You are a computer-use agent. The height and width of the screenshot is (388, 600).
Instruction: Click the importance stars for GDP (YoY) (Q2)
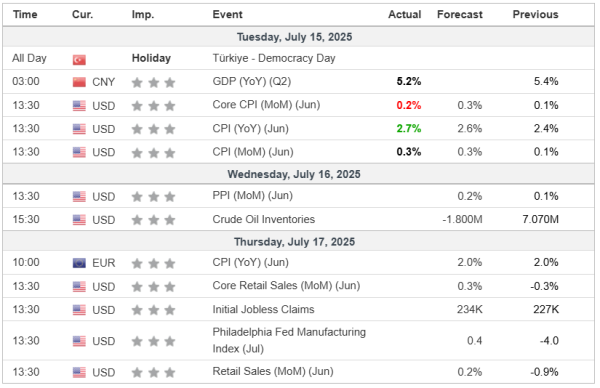[x=153, y=82]
